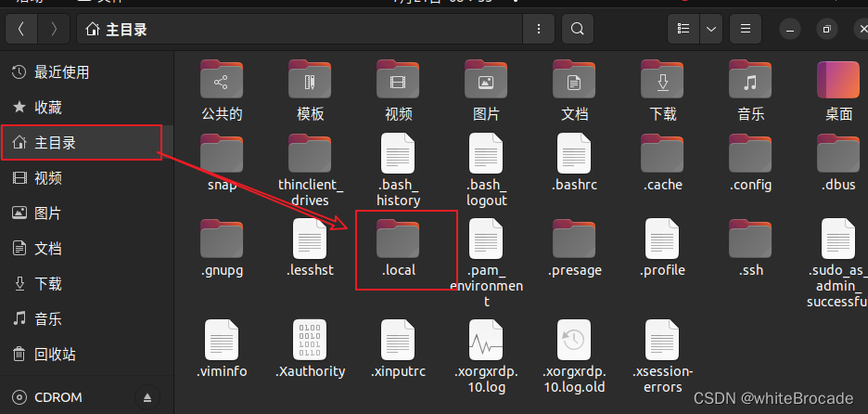Image resolution: width=868 pixels, height=414 pixels.
Task: Select the .Xauthority binary file
Action: point(310,340)
